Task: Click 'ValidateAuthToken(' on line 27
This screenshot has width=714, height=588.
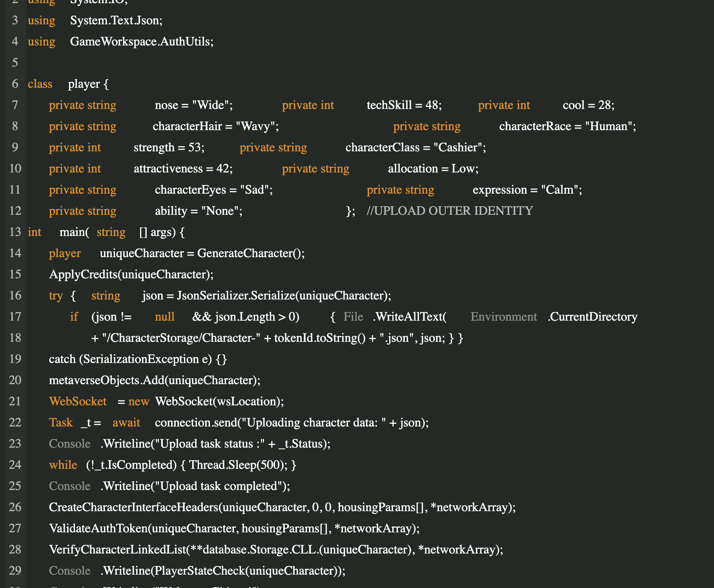Action: [x=100, y=528]
